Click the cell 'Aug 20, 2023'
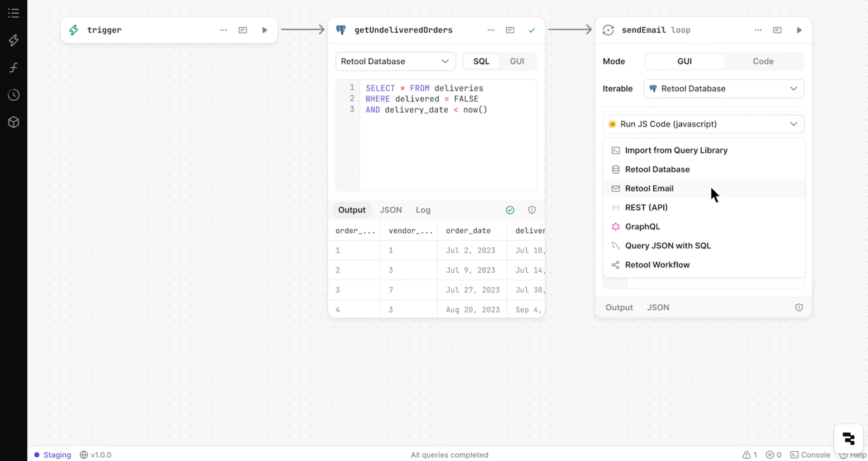This screenshot has height=461, width=868. click(473, 310)
